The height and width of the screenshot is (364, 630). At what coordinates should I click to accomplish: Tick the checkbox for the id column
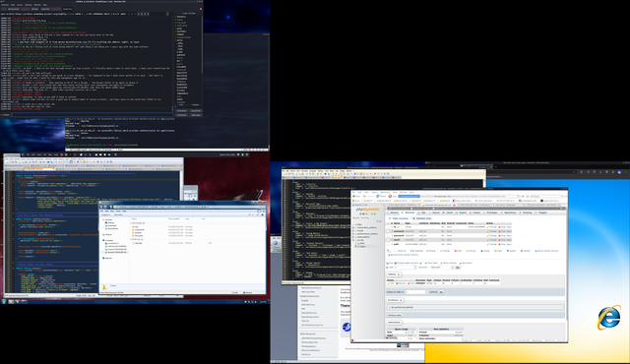click(388, 226)
